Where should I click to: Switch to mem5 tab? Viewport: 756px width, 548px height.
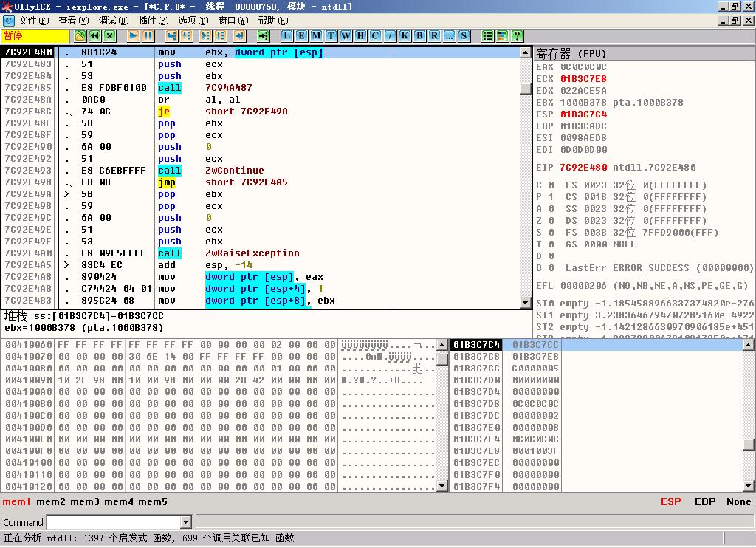pyautogui.click(x=153, y=501)
